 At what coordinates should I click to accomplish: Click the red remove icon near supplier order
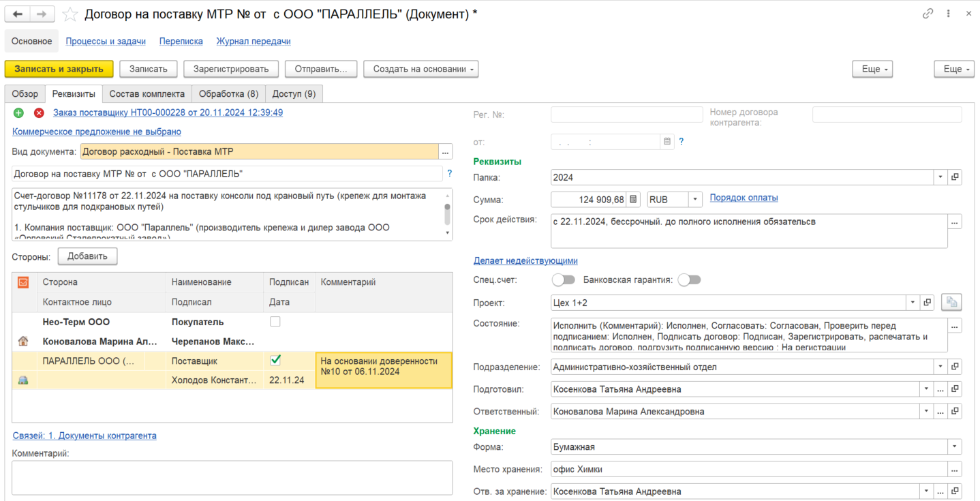(x=39, y=113)
